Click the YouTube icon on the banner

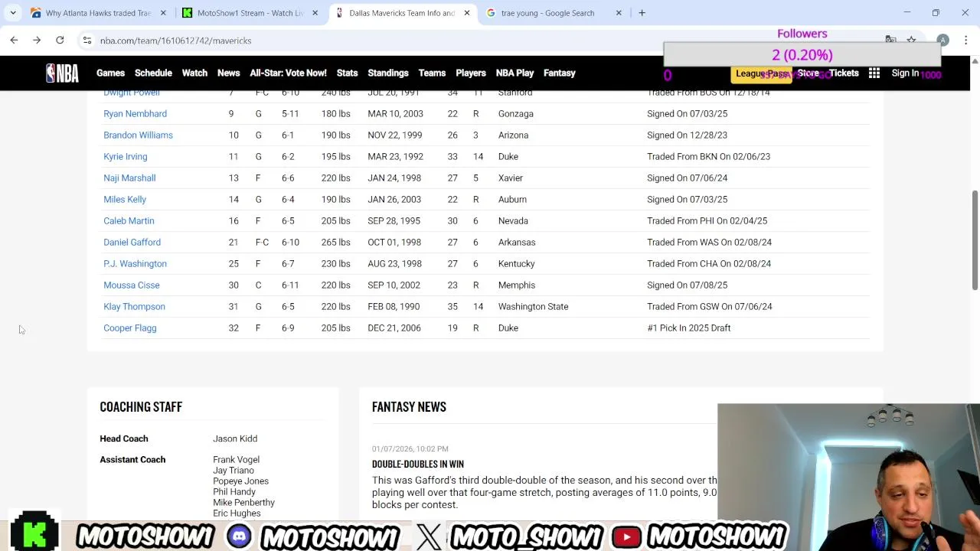[626, 536]
